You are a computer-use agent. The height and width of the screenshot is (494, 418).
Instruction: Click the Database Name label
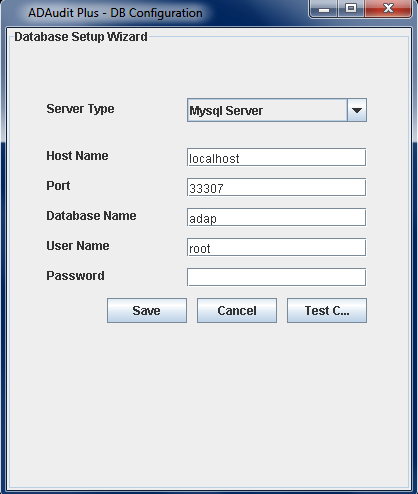pos(91,216)
